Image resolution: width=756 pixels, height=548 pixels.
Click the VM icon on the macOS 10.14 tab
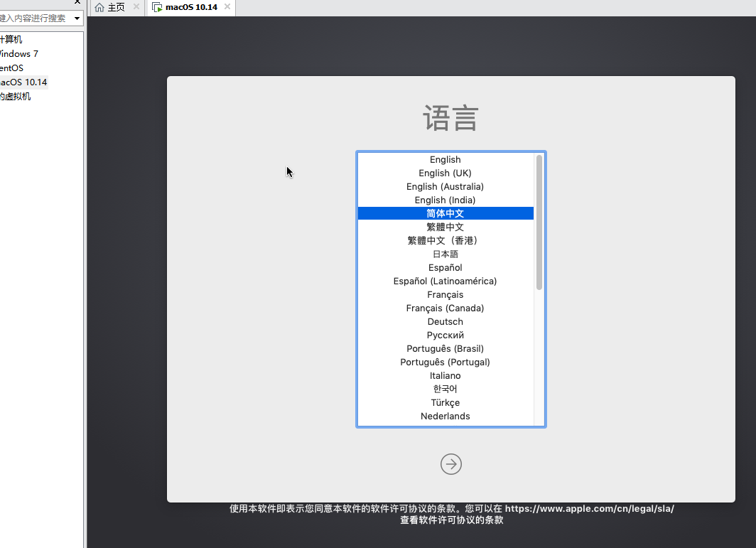(x=157, y=7)
